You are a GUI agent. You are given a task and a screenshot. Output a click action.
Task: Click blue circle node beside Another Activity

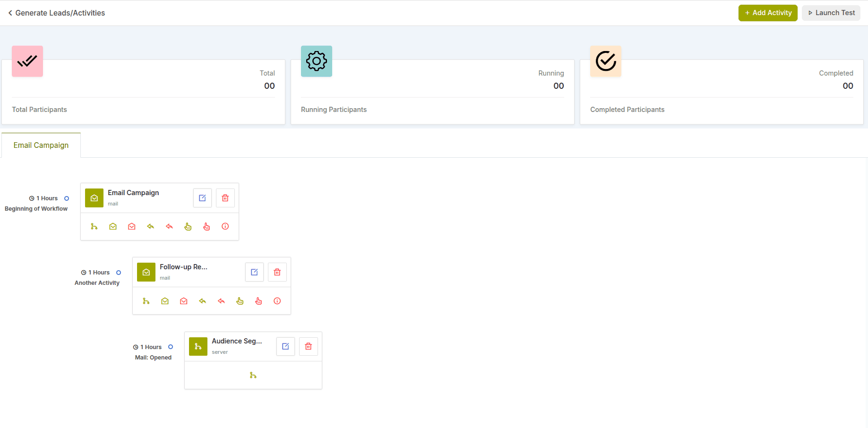pos(119,273)
